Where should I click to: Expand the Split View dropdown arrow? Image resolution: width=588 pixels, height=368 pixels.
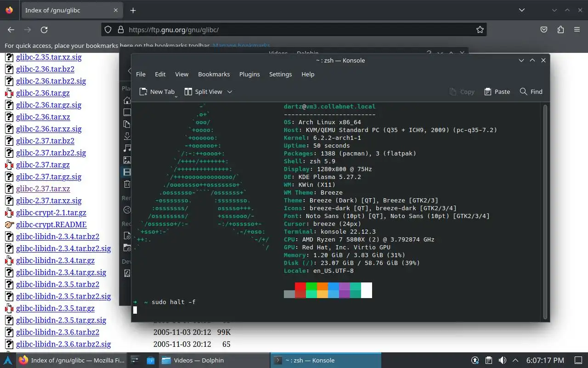tap(230, 92)
